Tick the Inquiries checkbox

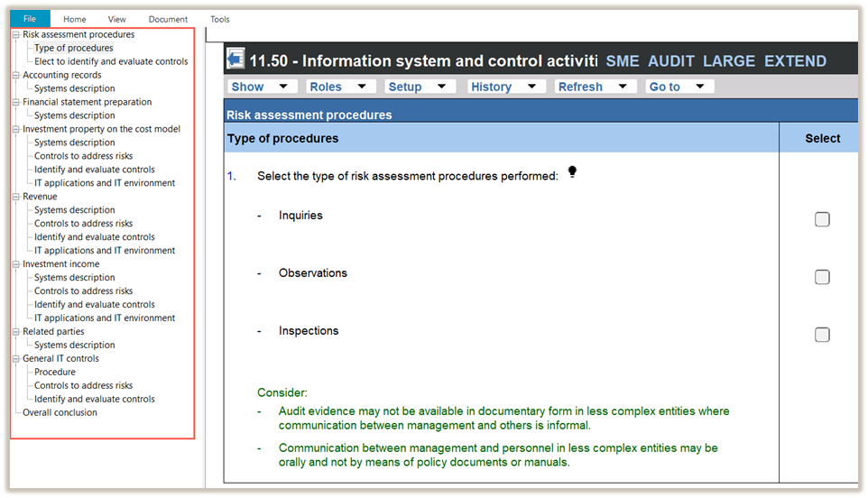click(x=822, y=219)
